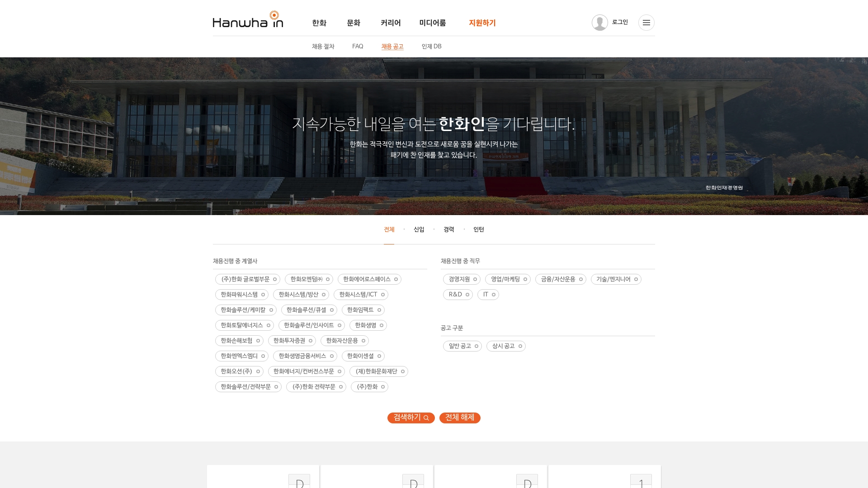The height and width of the screenshot is (488, 868).
Task: Click the 인재 DB submenu item
Action: pos(431,46)
